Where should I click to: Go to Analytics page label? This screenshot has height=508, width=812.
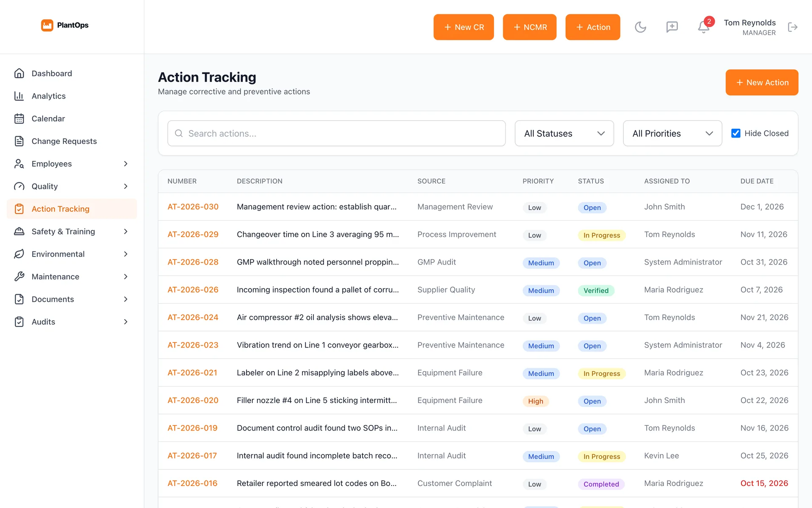tap(49, 96)
